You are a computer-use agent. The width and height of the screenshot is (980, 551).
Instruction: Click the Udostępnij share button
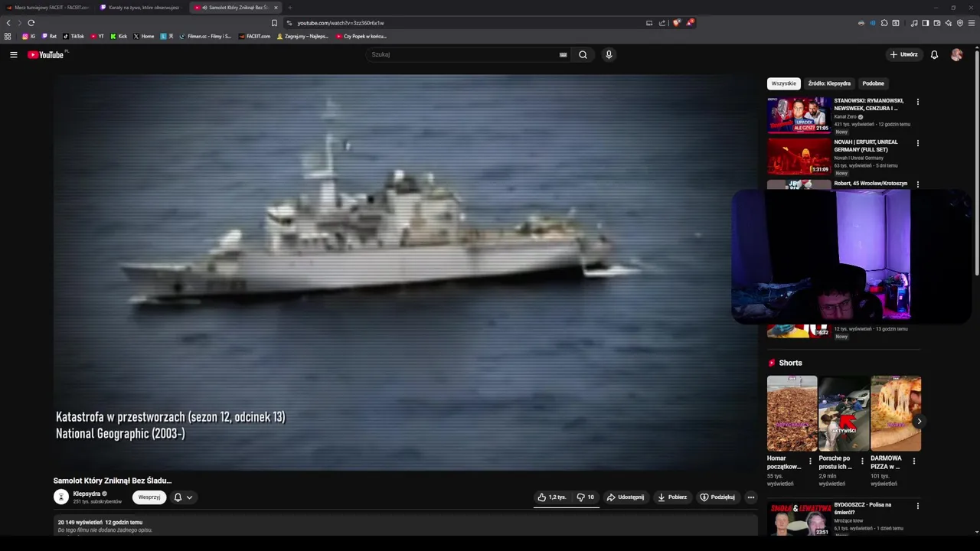[x=626, y=497]
